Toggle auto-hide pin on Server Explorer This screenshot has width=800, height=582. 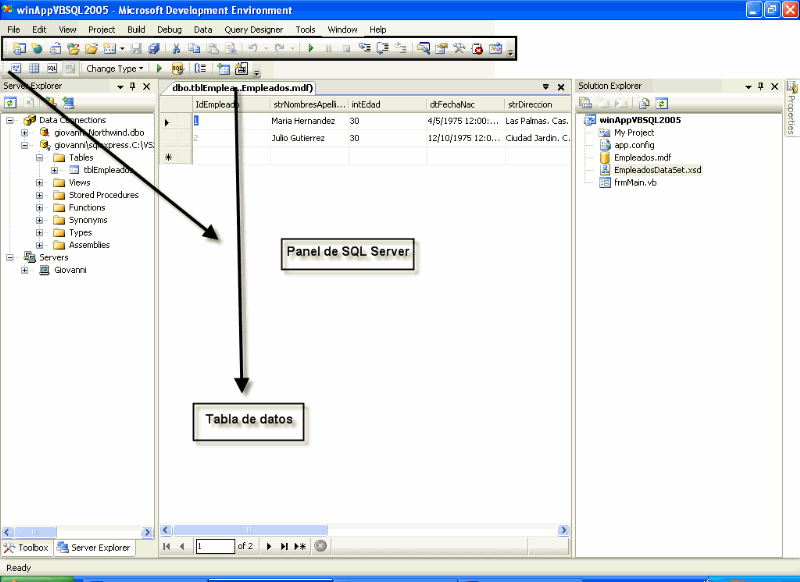[133, 86]
